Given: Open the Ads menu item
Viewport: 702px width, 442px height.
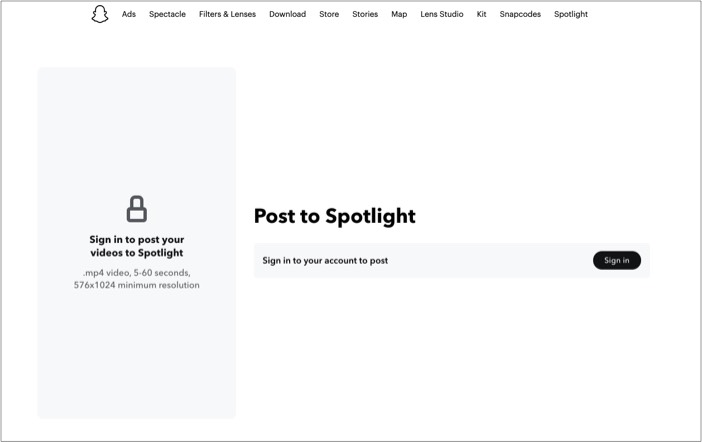Looking at the screenshot, I should click(x=128, y=14).
